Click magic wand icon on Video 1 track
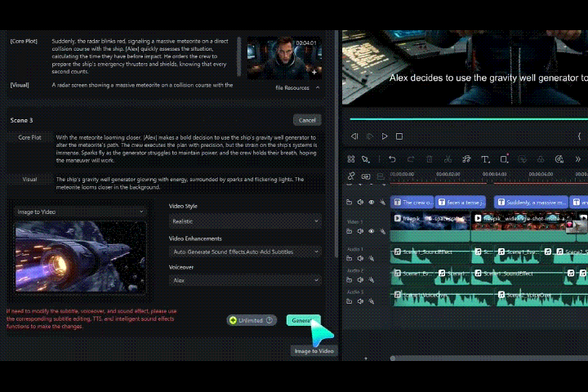This screenshot has width=588, height=392. (382, 231)
